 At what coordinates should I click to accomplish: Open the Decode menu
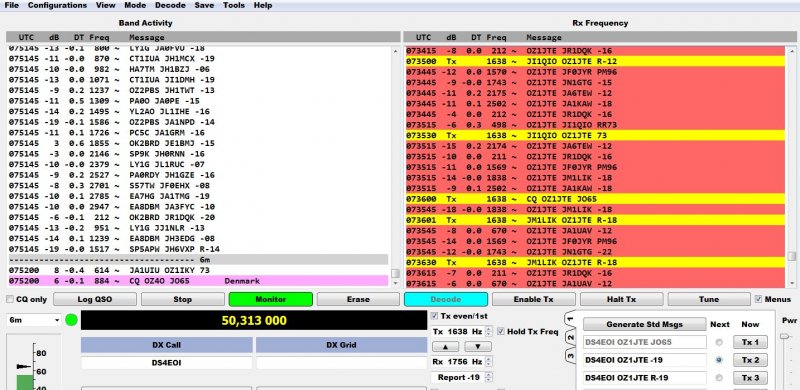click(170, 5)
